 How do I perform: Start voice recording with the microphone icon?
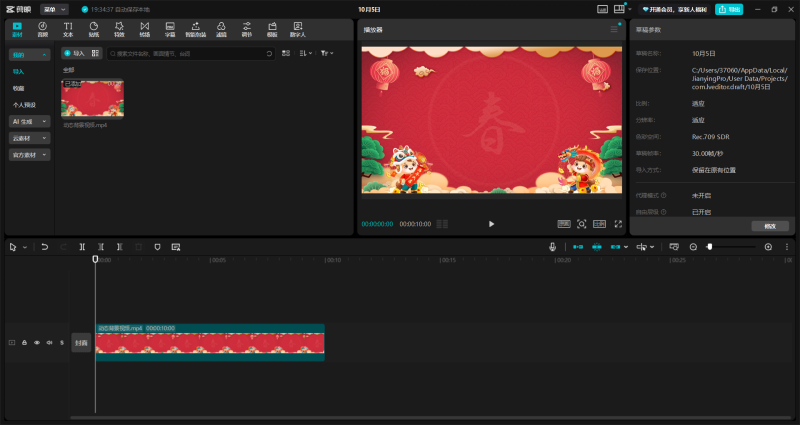click(x=552, y=247)
